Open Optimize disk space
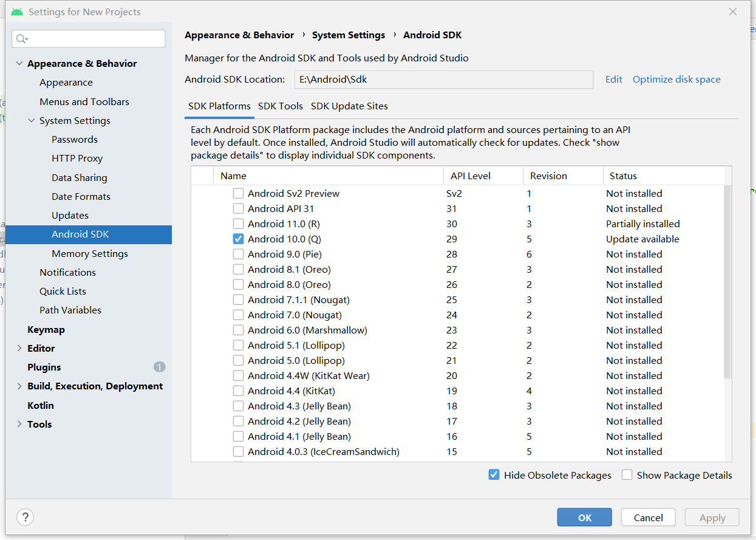This screenshot has width=756, height=540. 676,79
